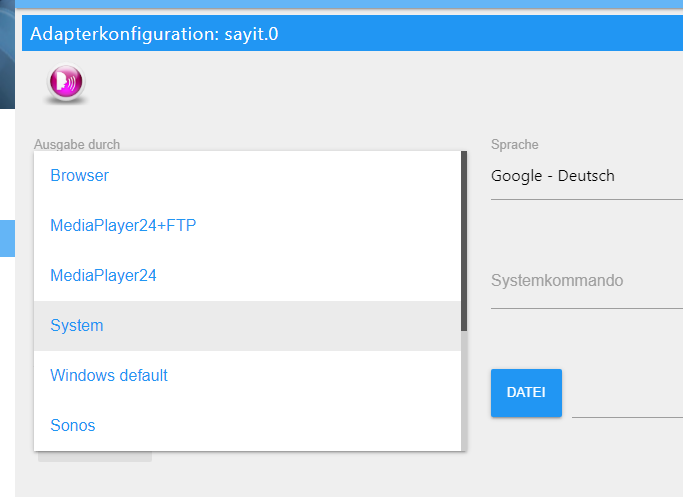Viewport: 683px width, 497px height.
Task: Click the Sprache field label
Action: point(515,145)
